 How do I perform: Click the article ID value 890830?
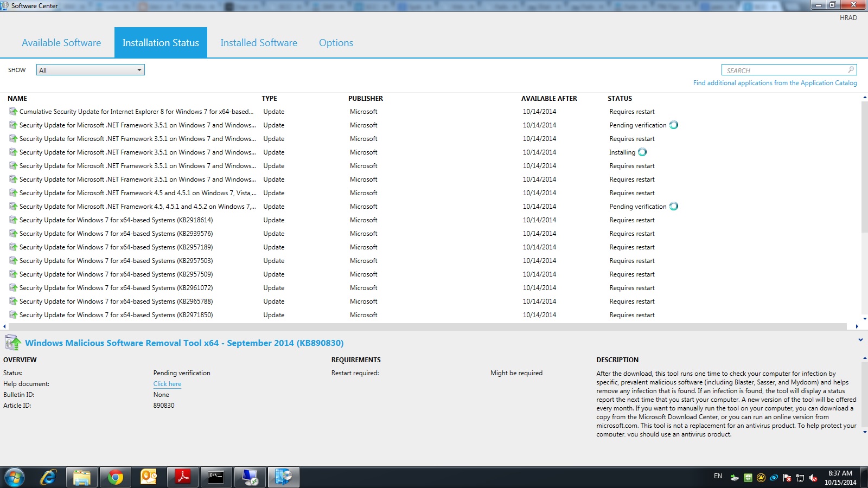164,406
